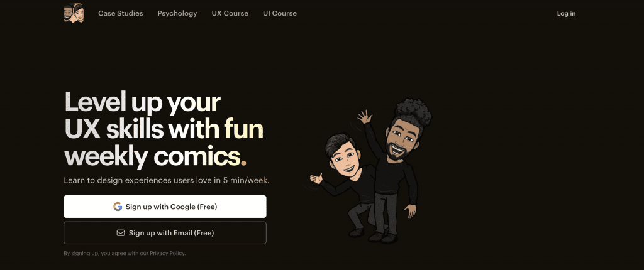Image resolution: width=644 pixels, height=270 pixels.
Task: Click the gold period after comics
Action: (x=243, y=163)
